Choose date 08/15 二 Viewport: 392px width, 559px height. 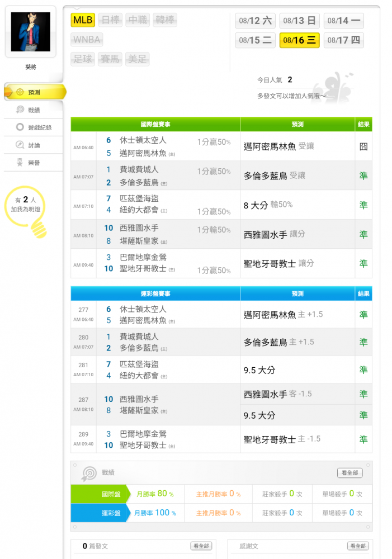click(x=255, y=40)
